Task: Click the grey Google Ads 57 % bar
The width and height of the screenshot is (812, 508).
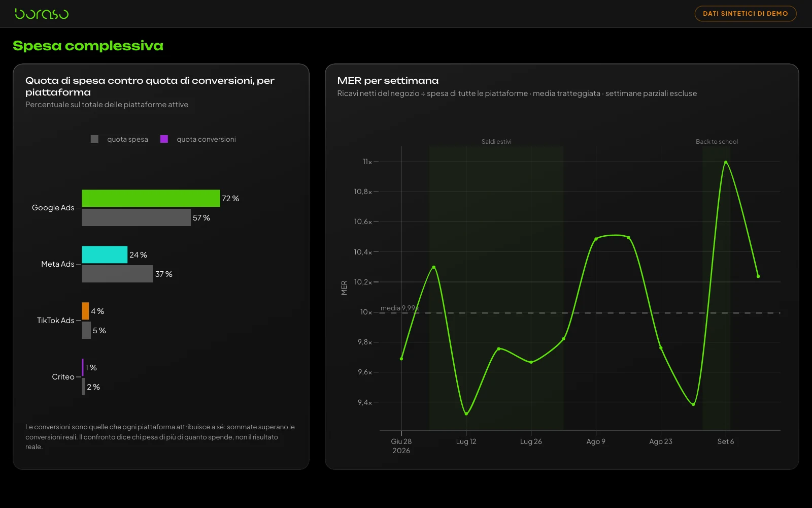Action: [136, 217]
